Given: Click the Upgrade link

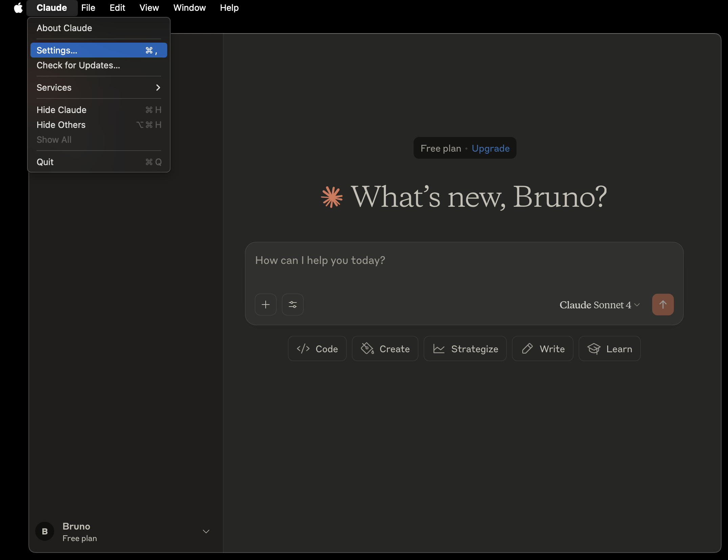Looking at the screenshot, I should [490, 149].
